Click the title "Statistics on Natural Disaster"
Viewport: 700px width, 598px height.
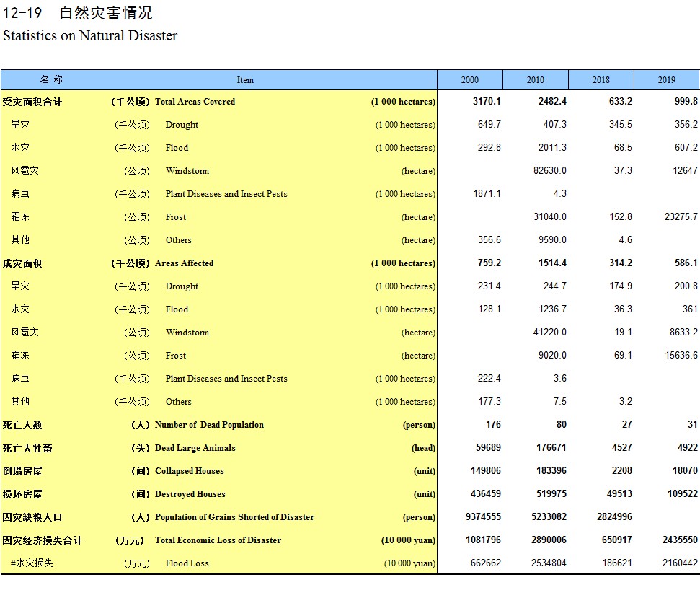tap(90, 36)
